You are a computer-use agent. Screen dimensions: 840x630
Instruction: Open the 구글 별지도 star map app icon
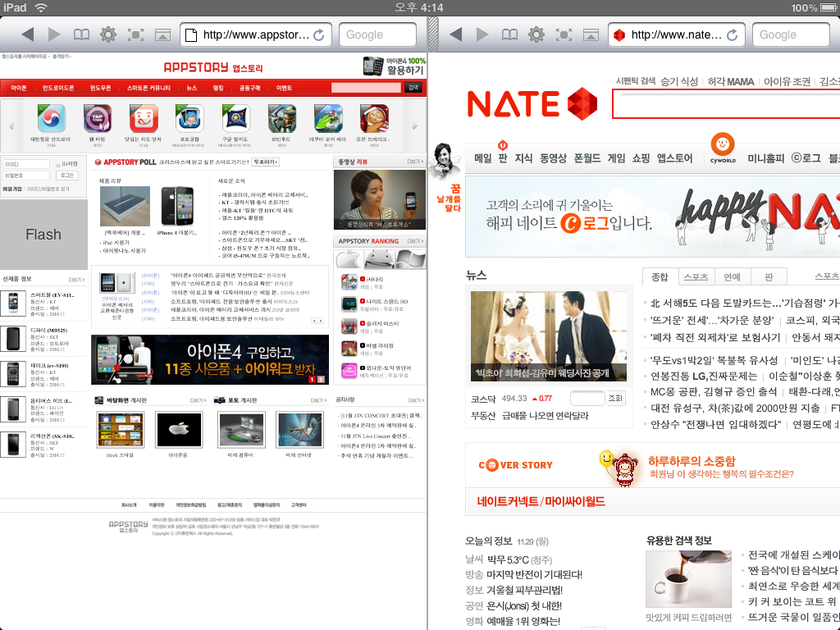(235, 118)
